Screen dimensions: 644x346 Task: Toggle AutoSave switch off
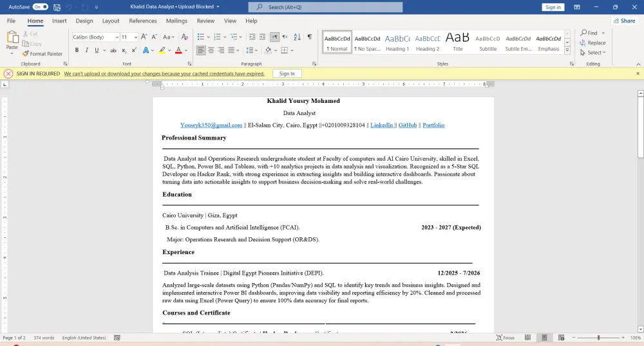pos(40,7)
